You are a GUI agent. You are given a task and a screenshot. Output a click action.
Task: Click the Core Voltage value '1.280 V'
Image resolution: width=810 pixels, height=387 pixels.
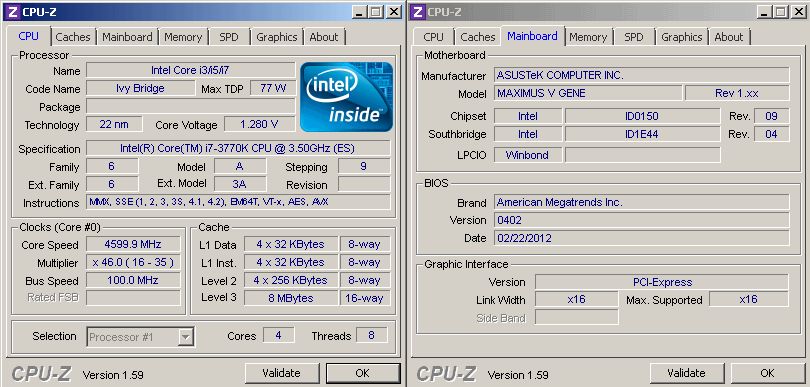click(x=260, y=124)
